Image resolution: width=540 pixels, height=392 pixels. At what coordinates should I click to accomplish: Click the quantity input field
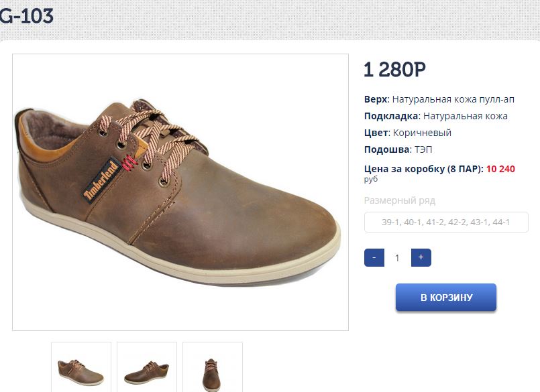(x=397, y=257)
